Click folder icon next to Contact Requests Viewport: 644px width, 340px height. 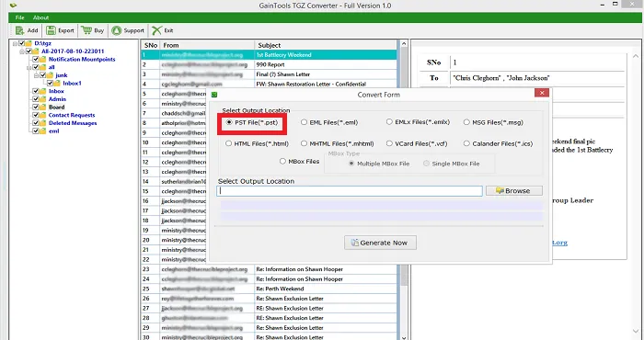pos(43,115)
